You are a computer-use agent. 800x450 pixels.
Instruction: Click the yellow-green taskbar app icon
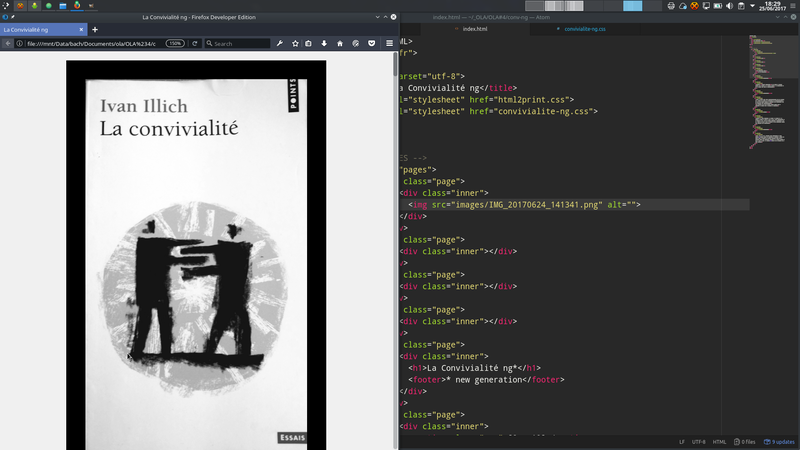tap(35, 6)
